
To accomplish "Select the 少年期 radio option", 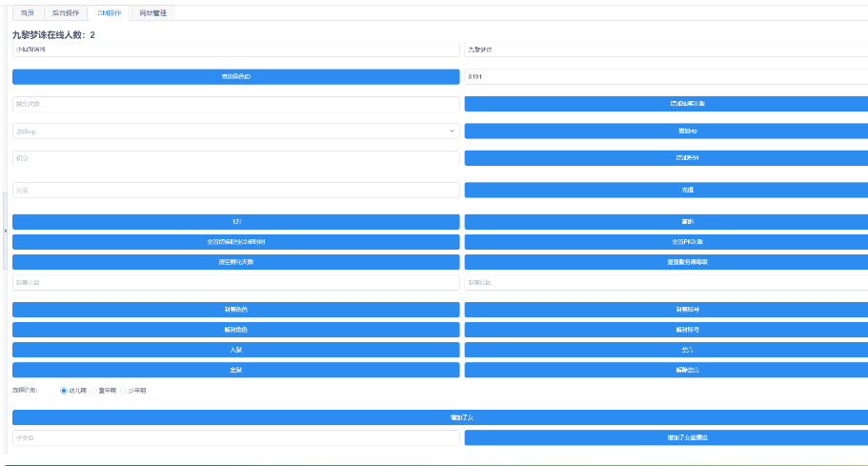I will coord(124,391).
